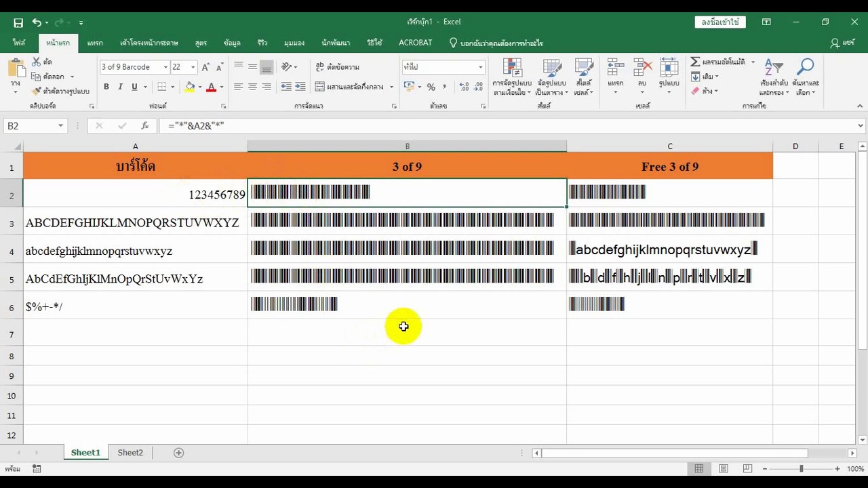The width and height of the screenshot is (868, 488).
Task: Toggle Underline formatting
Action: pyautogui.click(x=134, y=87)
